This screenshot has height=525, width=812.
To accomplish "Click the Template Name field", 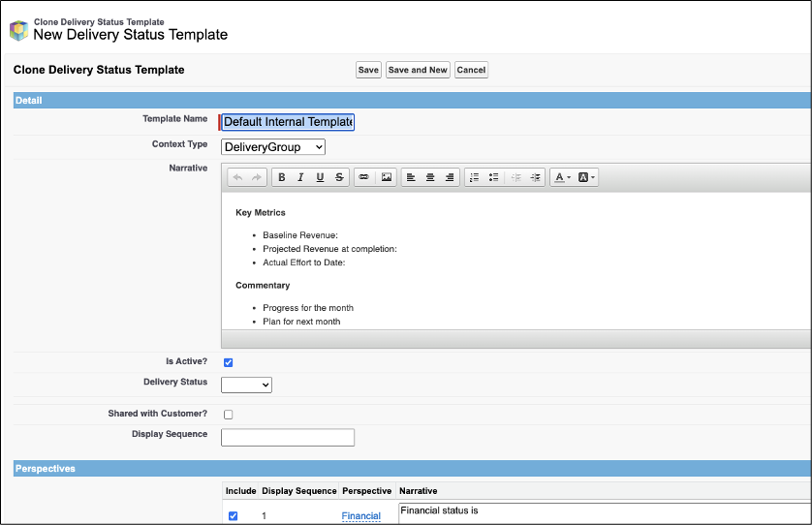I will pos(288,122).
